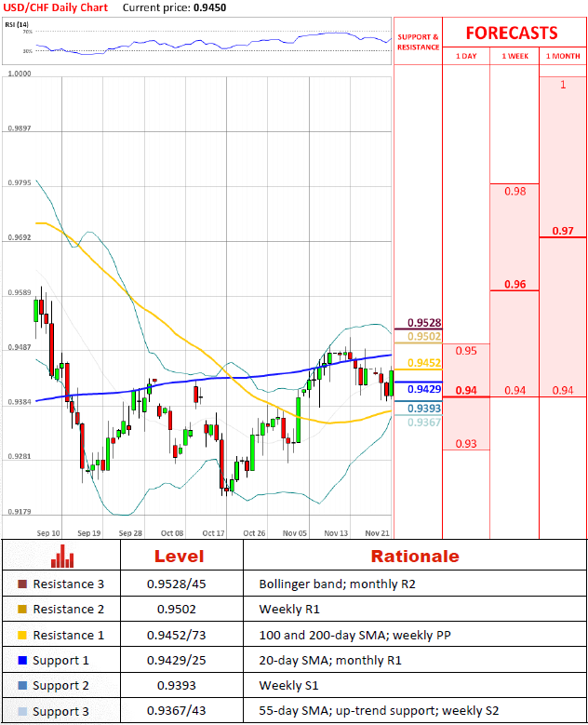
Task: Click the 0.9367/43 level cell
Action: 177,711
